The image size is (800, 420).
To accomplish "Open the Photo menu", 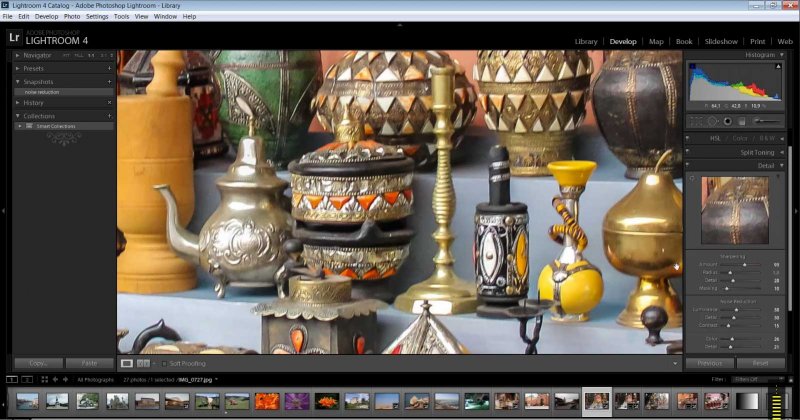I will (72, 16).
